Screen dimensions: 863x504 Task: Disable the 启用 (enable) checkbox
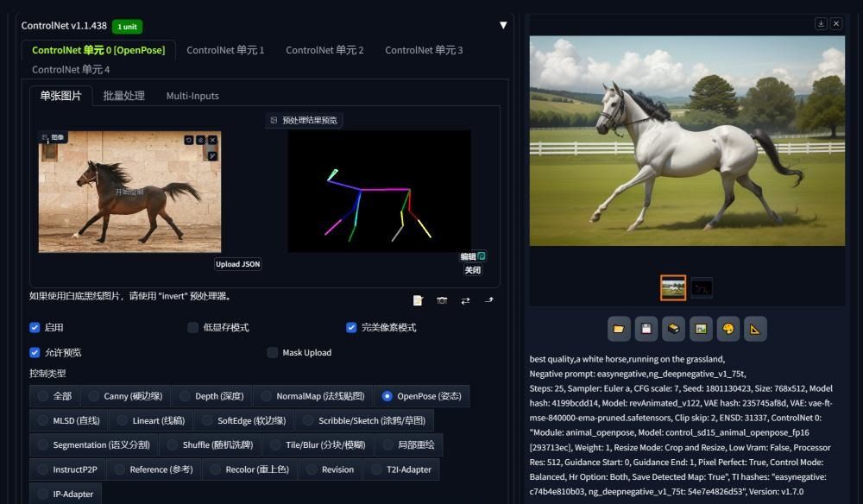click(x=35, y=328)
